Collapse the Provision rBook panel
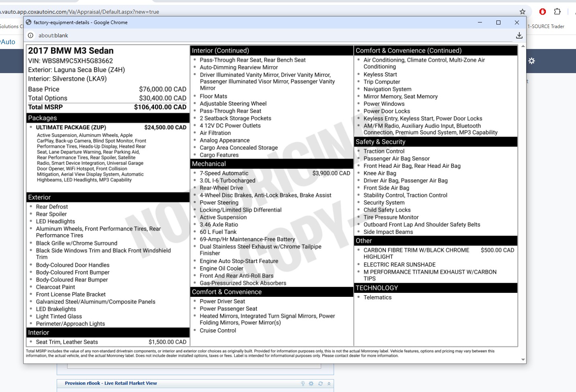 [329, 384]
